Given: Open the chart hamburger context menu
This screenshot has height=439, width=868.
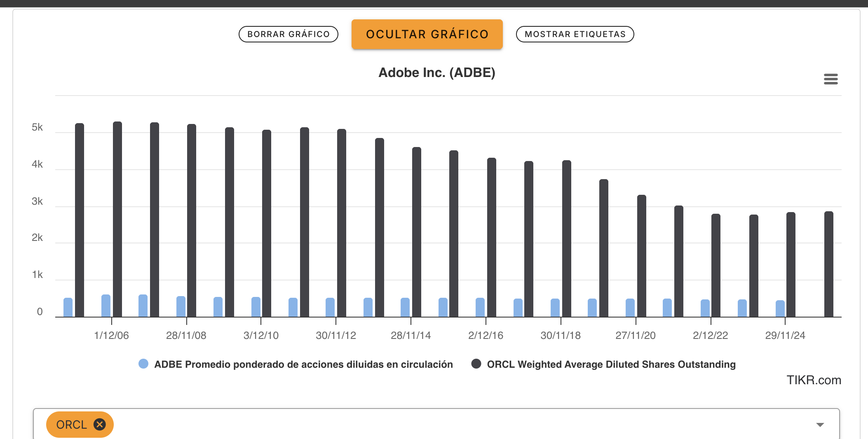Looking at the screenshot, I should (x=830, y=79).
